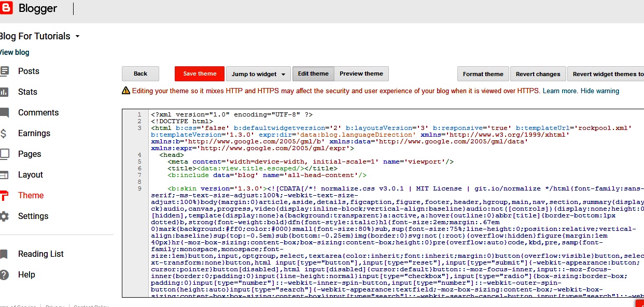Click the Format theme button

point(483,74)
